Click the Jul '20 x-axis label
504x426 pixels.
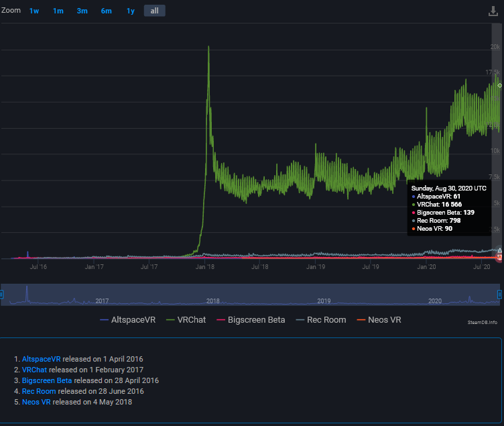(x=481, y=267)
